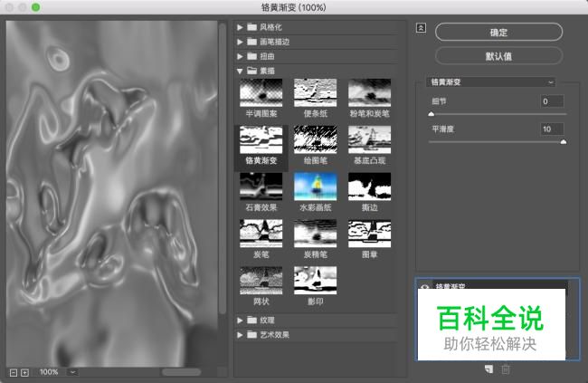Screen dimensions: 588x383
Task: Click the preview vertical scrollbar
Action: tap(222, 168)
